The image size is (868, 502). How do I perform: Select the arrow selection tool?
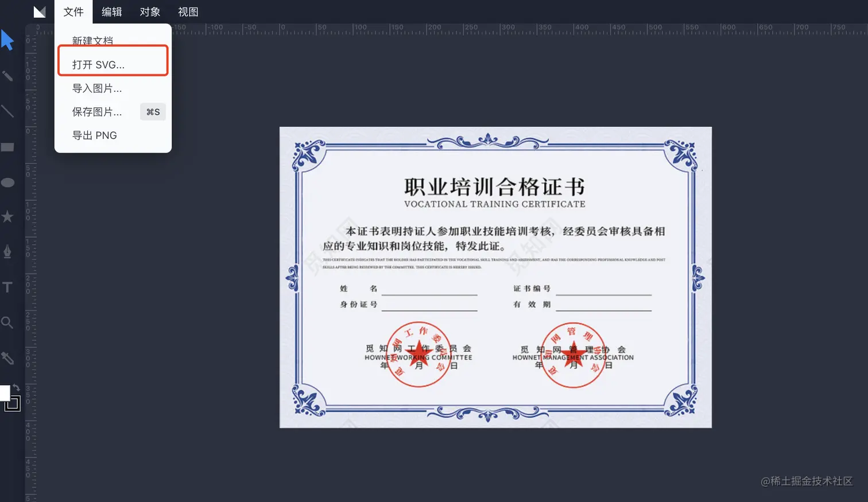pyautogui.click(x=7, y=40)
